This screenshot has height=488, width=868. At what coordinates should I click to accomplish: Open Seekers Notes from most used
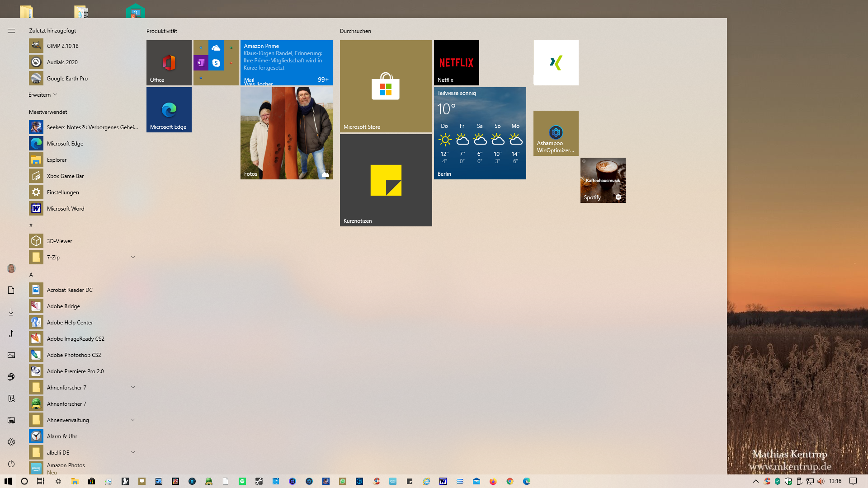[84, 127]
